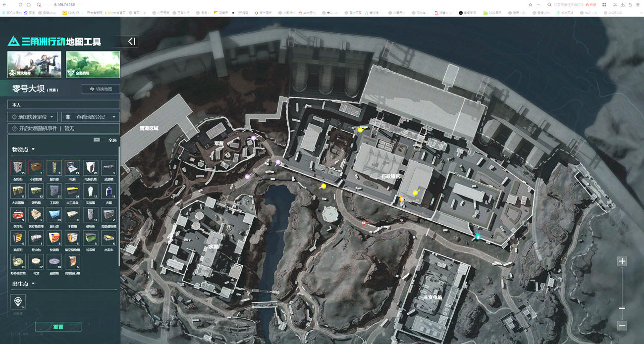Screen dimensions: 644x344
Task: Switch to the 全面战场 game mode banner
Action: point(93,64)
